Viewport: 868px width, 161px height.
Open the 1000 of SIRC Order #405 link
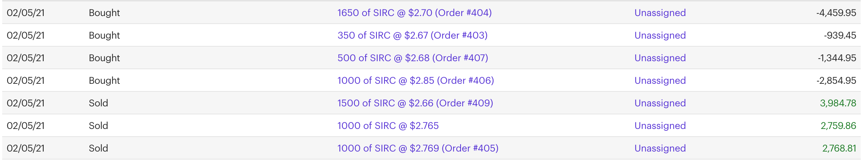pos(418,148)
